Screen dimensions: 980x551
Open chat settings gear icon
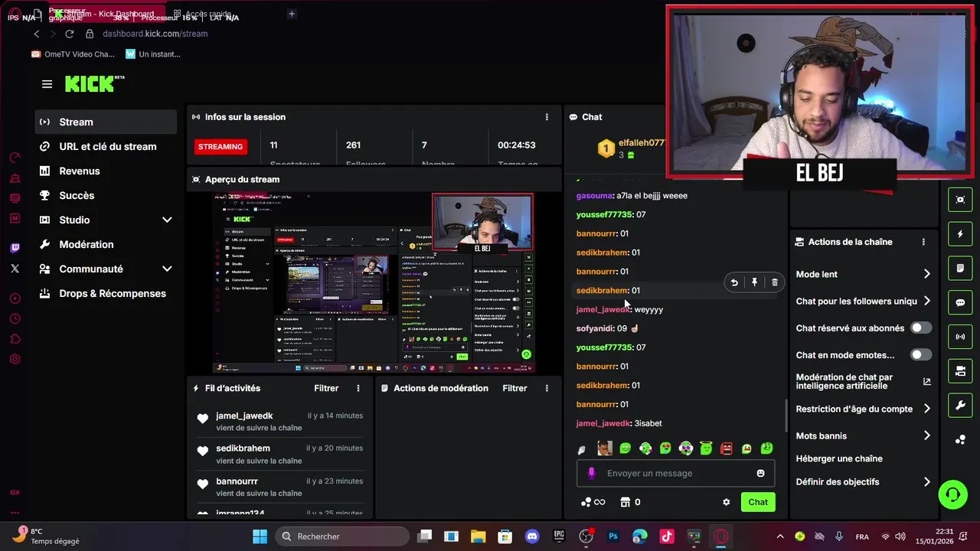click(727, 502)
